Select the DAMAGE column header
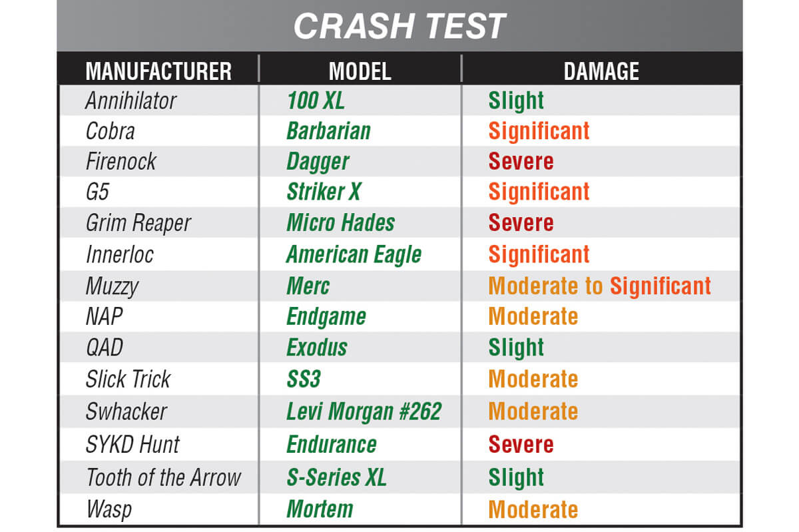 (601, 71)
